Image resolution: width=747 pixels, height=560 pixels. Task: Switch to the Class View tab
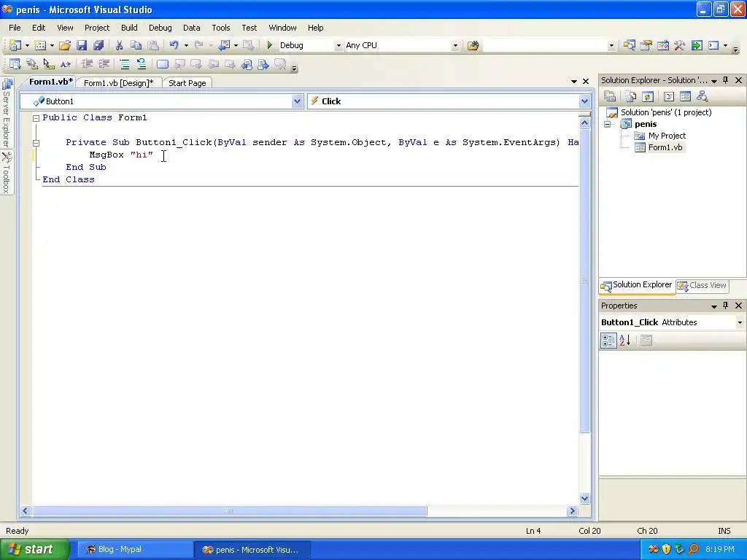tap(703, 285)
